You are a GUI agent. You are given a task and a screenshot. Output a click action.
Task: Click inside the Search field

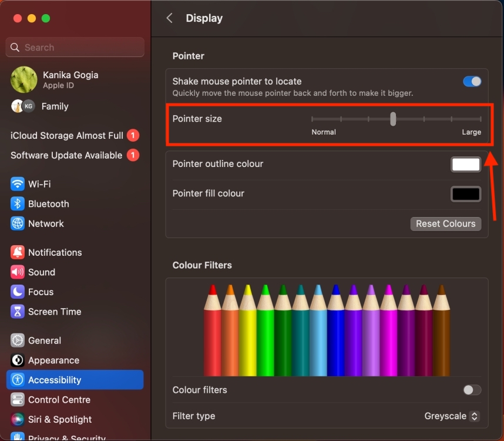point(75,47)
